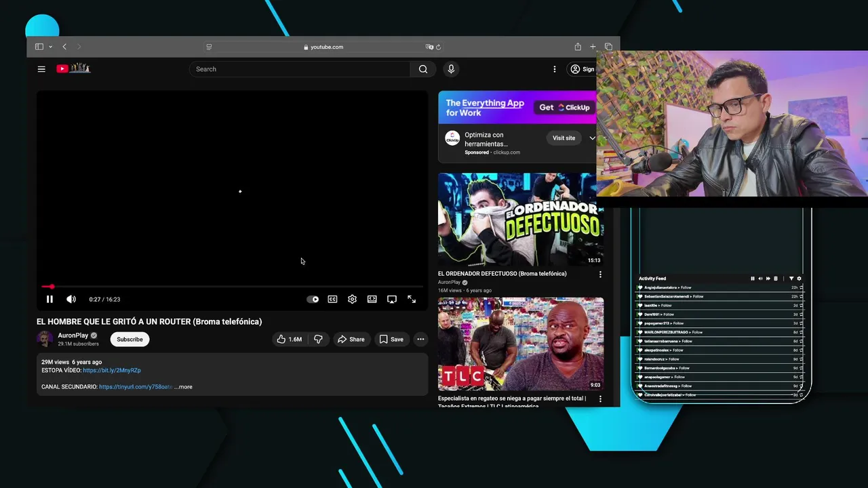Click video title EL HOMBRE QUE LE GRITÓ
The width and height of the screenshot is (868, 488).
149,322
